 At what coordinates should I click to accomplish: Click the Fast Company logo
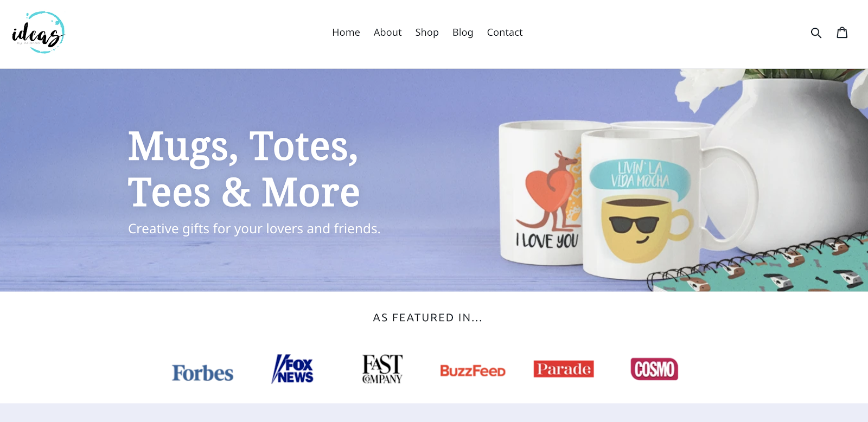382,369
